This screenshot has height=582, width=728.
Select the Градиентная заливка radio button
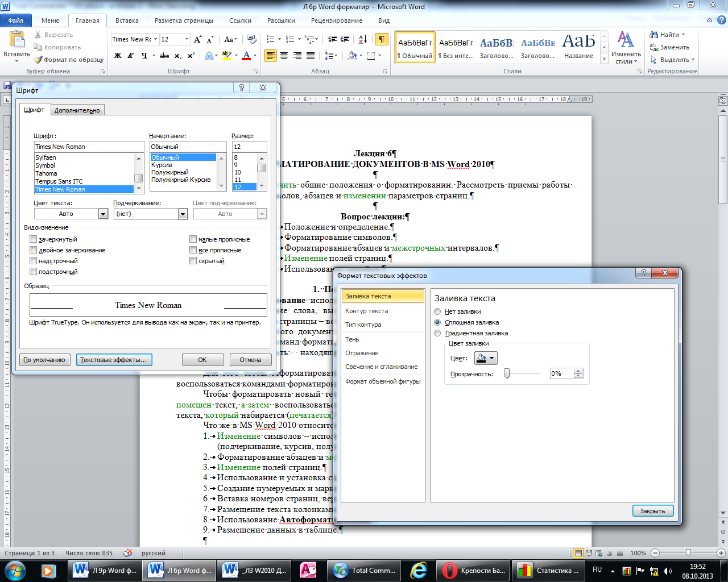tap(437, 333)
